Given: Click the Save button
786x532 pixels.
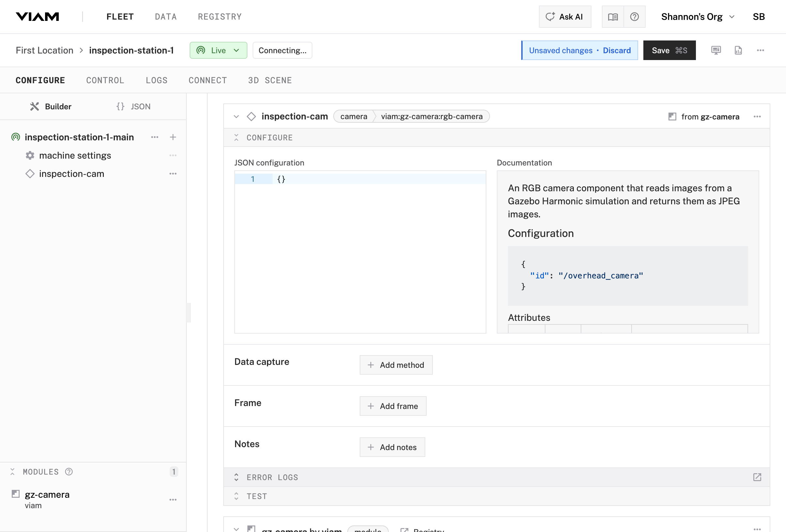Looking at the screenshot, I should (x=668, y=50).
